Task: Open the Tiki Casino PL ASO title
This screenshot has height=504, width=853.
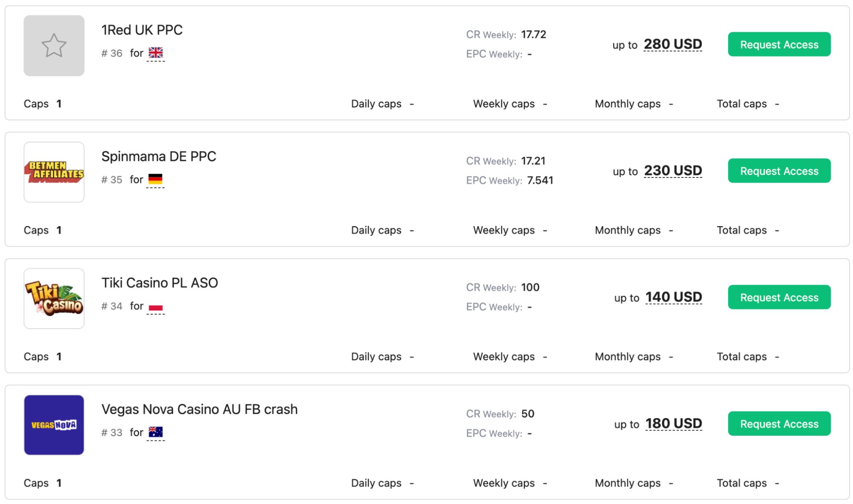Action: [x=160, y=283]
